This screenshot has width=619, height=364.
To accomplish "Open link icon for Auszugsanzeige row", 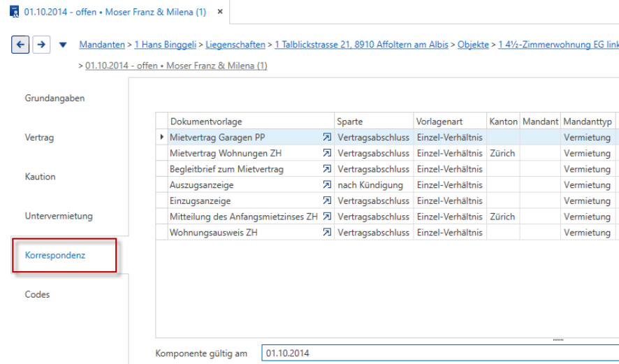I will (x=327, y=184).
